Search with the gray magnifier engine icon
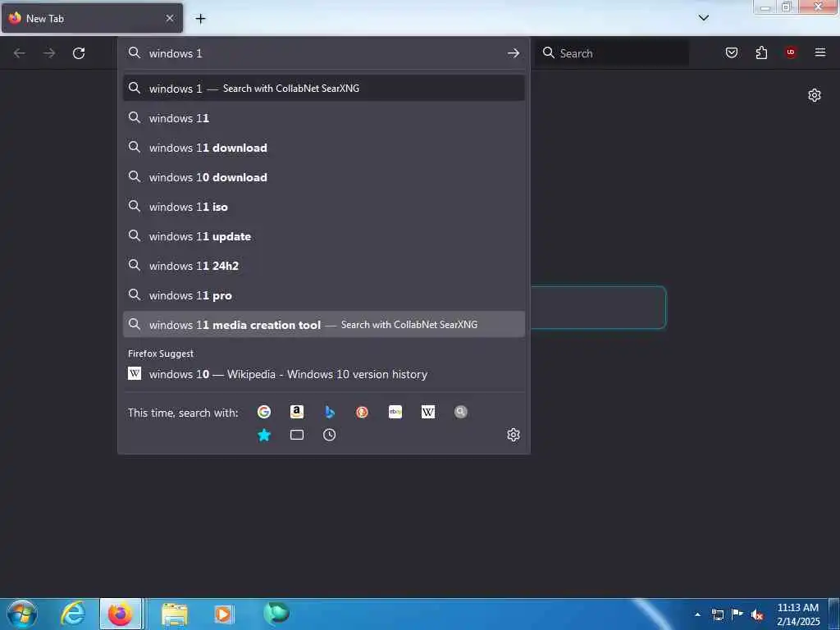Image resolution: width=840 pixels, height=630 pixels. pyautogui.click(x=461, y=412)
